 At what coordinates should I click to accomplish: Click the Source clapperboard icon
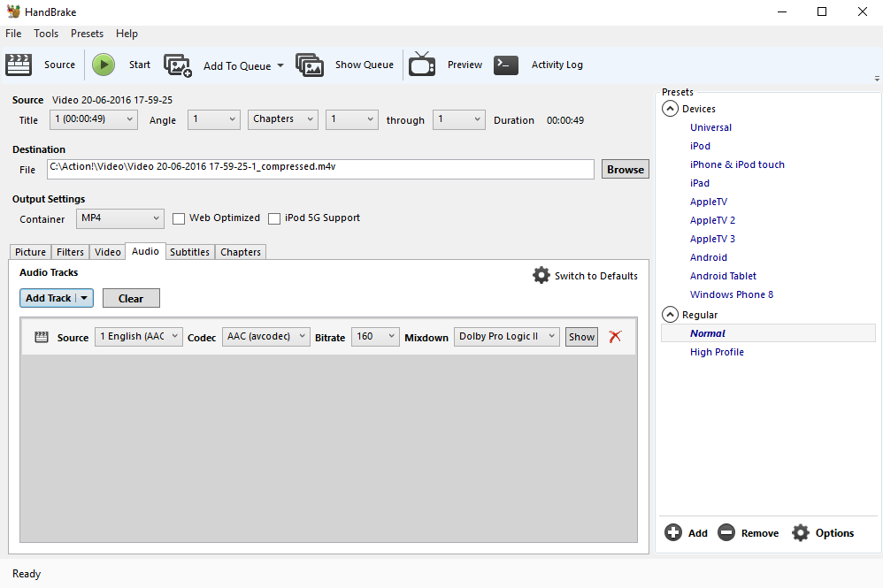pos(19,65)
